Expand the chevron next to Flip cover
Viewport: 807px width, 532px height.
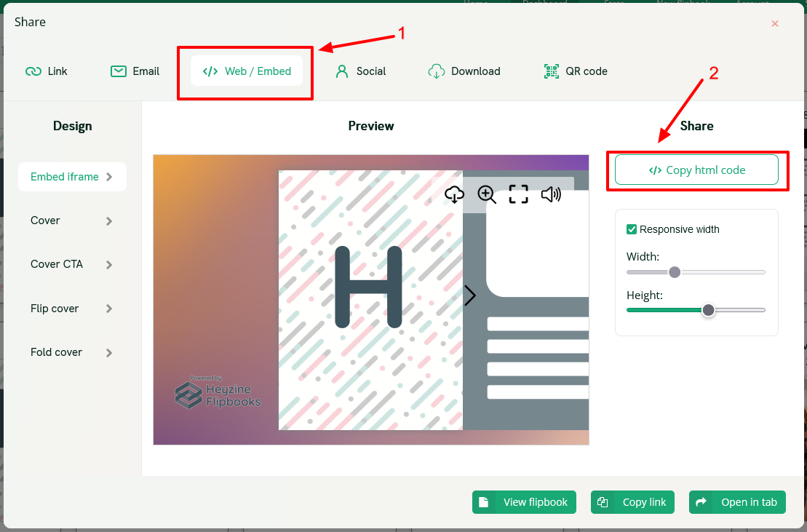point(109,309)
